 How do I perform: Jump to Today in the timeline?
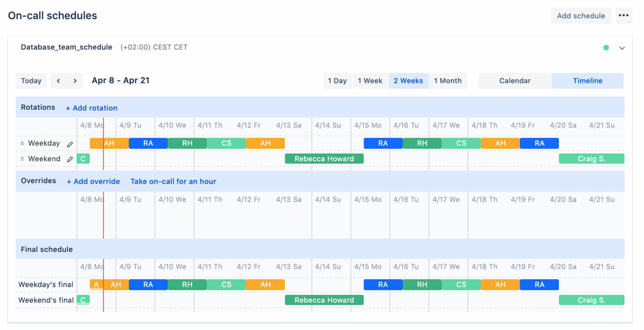coord(31,81)
